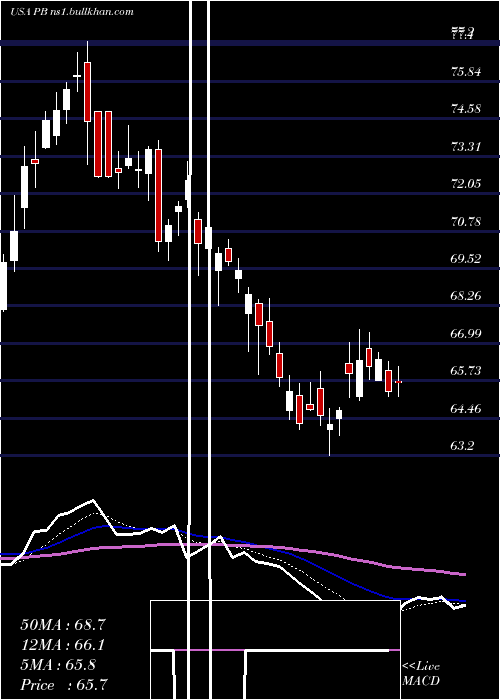This screenshot has width=500, height=700.
Task: Click the USA PB bullkhan.com chart title
Action: (x=72, y=12)
